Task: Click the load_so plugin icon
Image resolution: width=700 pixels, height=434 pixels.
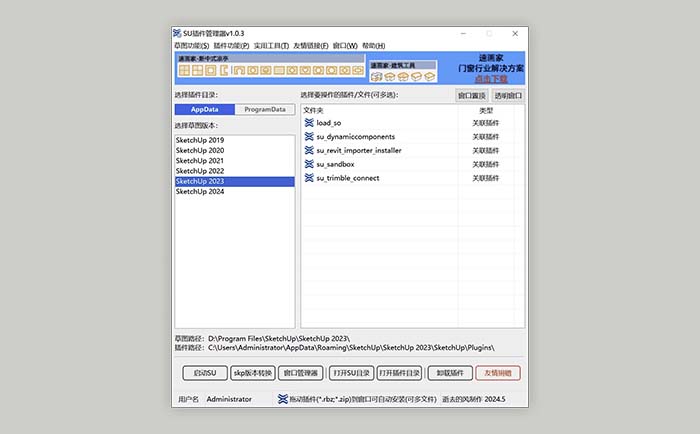Action: coord(309,123)
